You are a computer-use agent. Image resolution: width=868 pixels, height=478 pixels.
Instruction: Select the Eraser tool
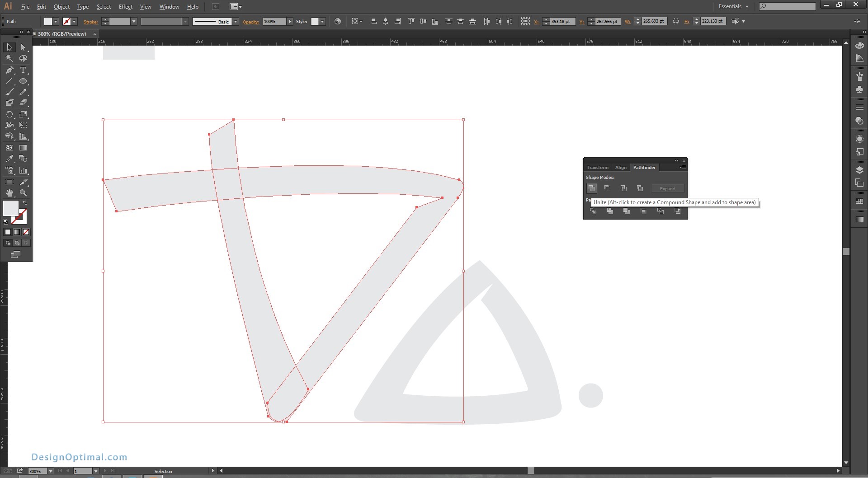point(23,103)
